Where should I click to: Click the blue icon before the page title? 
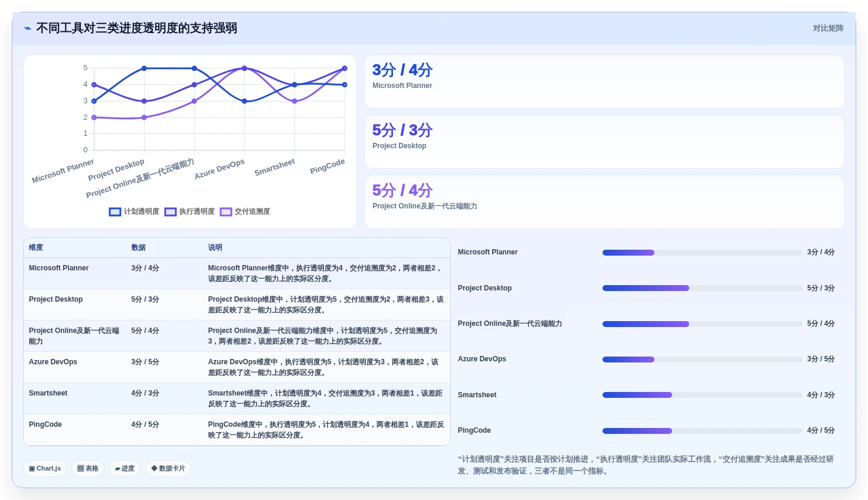tap(28, 28)
